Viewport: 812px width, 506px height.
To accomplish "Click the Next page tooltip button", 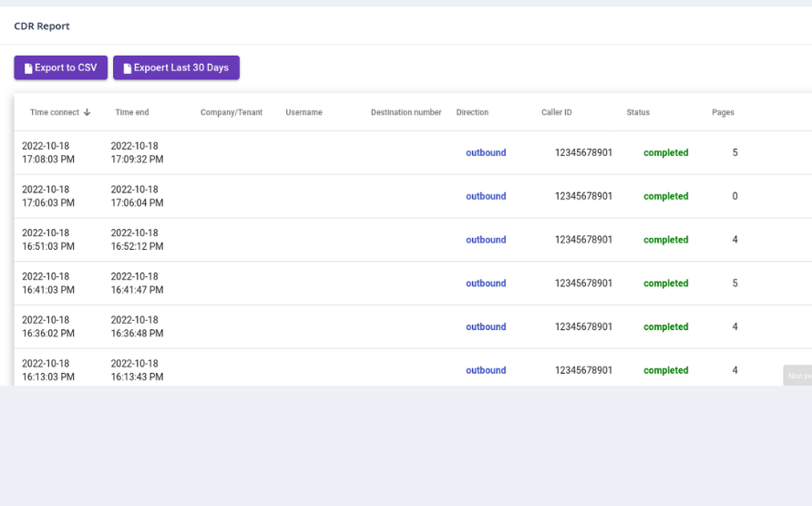I will pyautogui.click(x=797, y=376).
